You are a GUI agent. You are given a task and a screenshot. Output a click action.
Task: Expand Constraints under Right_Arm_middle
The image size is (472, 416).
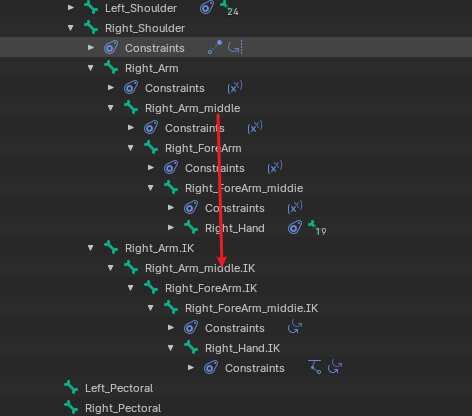click(131, 128)
